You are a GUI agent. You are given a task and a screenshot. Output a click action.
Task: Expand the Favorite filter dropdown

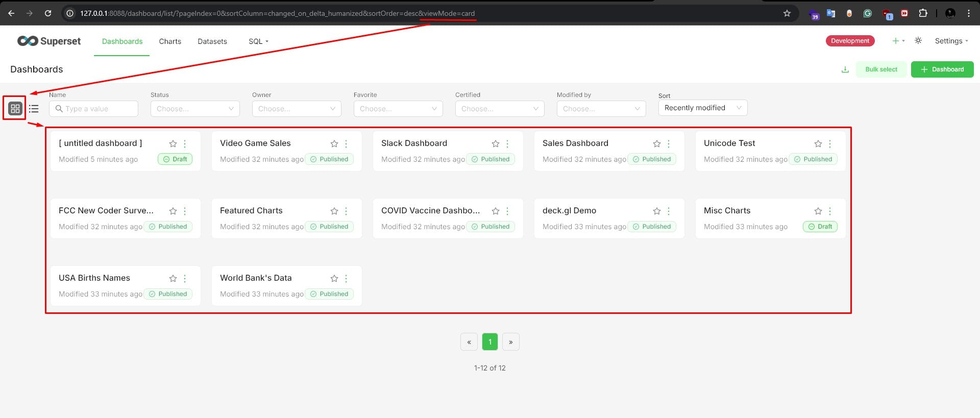(x=398, y=109)
